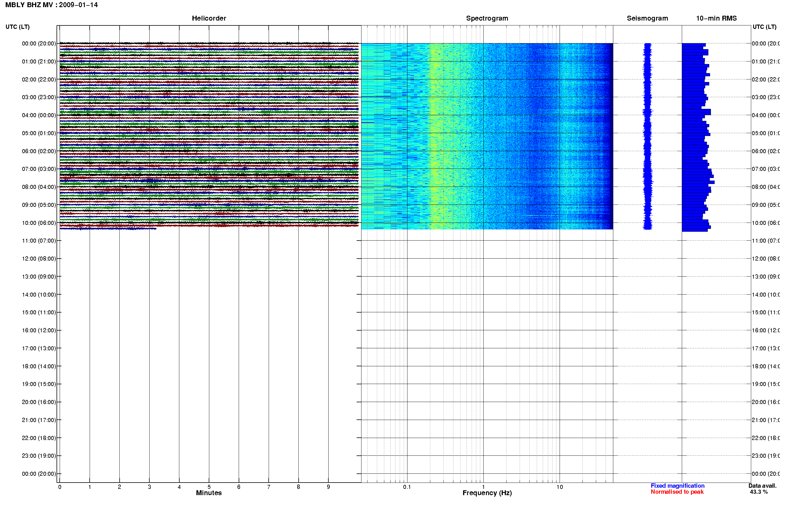Click the left axis label 03:00 (23:00)

tap(39, 97)
